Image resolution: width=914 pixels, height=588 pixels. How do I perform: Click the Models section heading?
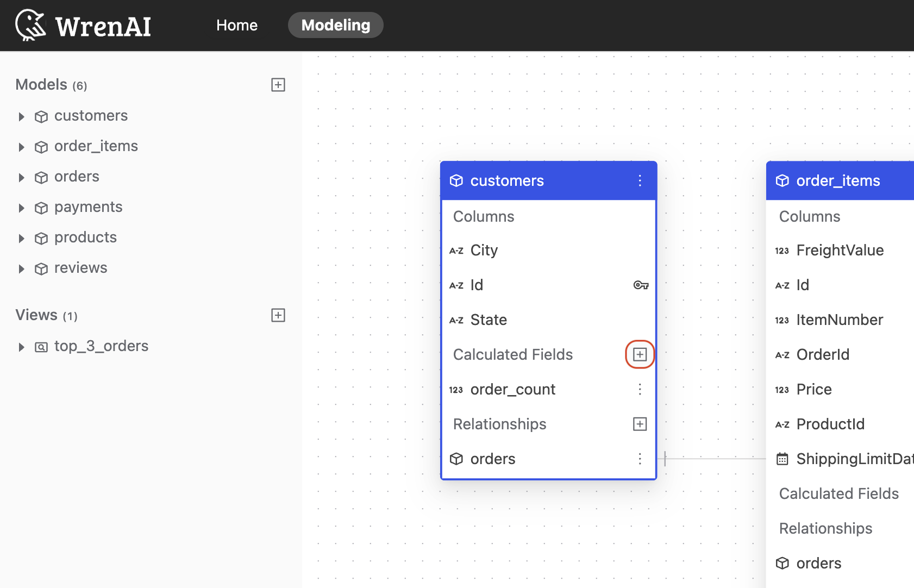point(51,85)
